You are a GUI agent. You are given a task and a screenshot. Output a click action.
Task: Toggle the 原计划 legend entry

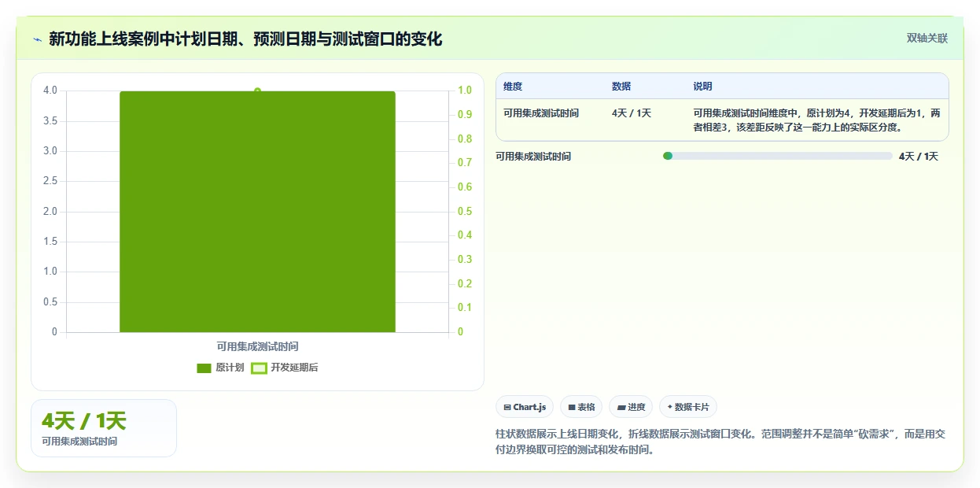[x=220, y=368]
